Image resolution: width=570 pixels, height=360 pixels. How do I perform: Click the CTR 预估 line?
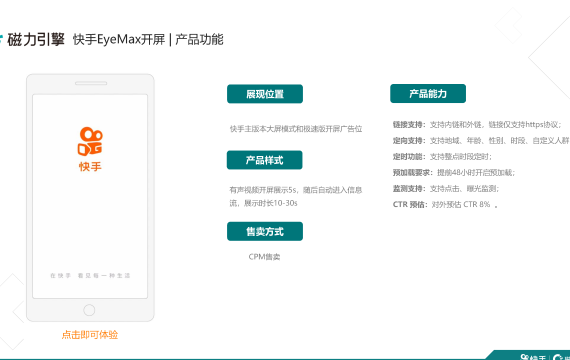coord(445,205)
